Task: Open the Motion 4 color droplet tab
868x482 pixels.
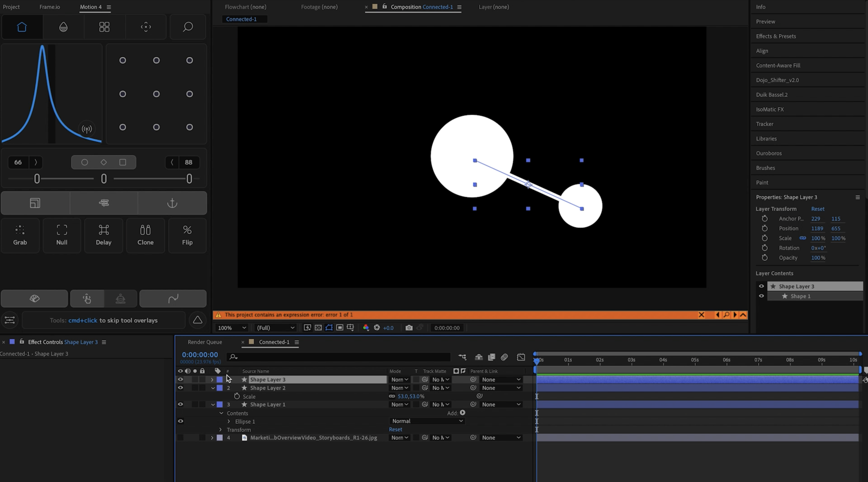Action: [x=63, y=27]
